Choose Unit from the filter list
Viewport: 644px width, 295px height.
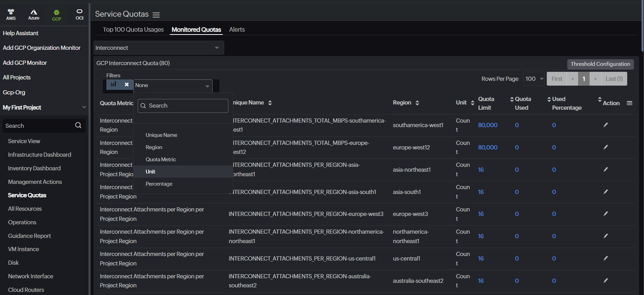(x=151, y=171)
